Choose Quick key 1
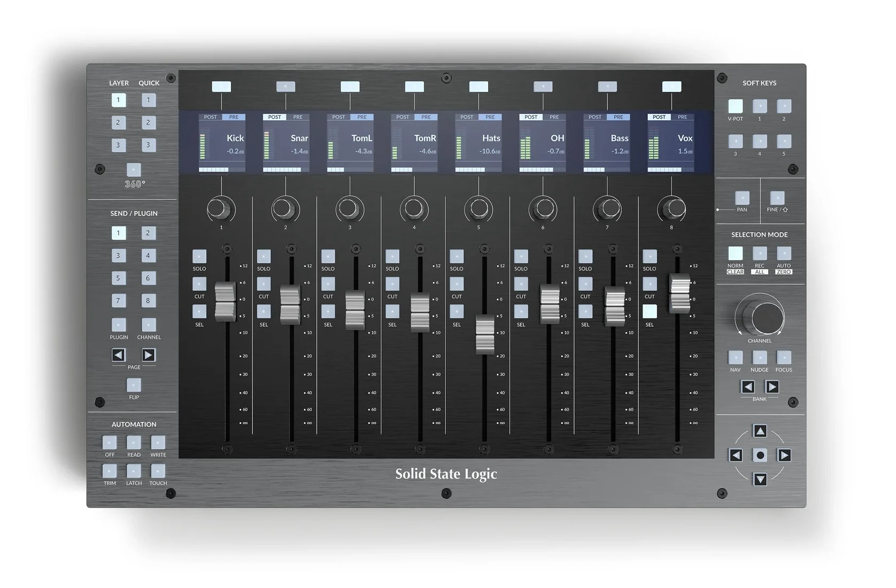Screen dimensions: 896x588 click(x=149, y=100)
